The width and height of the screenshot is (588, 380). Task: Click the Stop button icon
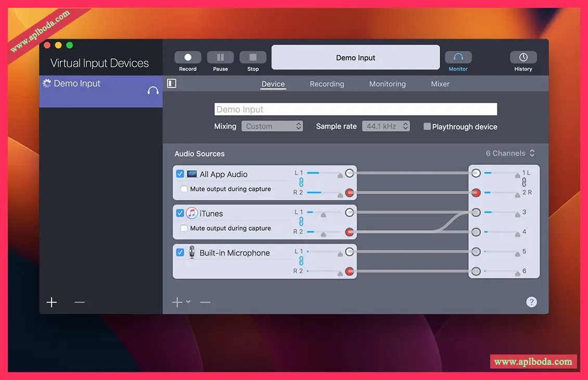point(253,57)
